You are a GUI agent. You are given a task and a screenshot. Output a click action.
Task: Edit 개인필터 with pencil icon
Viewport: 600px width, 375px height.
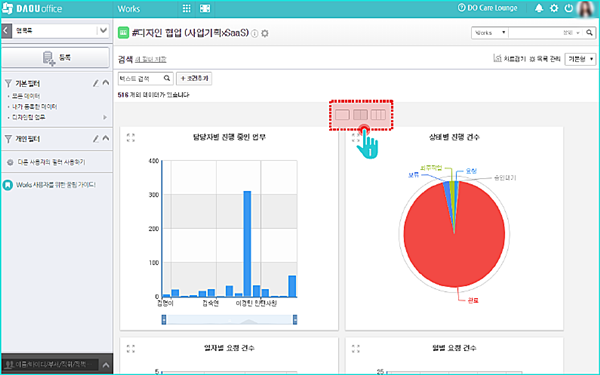pos(96,139)
